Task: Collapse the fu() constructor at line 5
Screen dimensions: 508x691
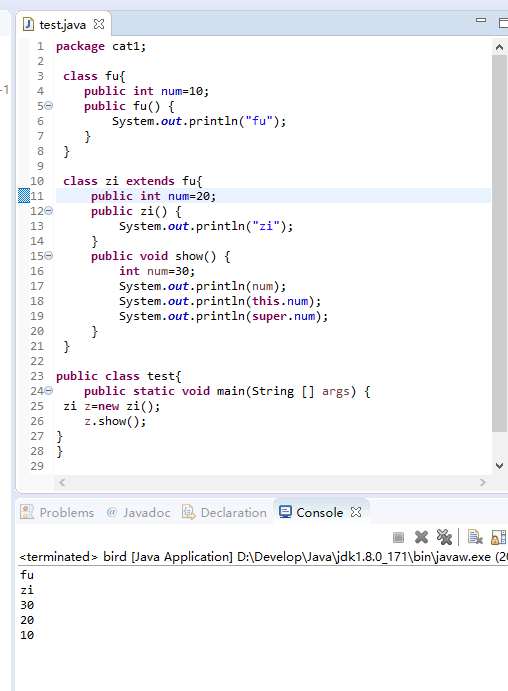Action: pyautogui.click(x=48, y=106)
